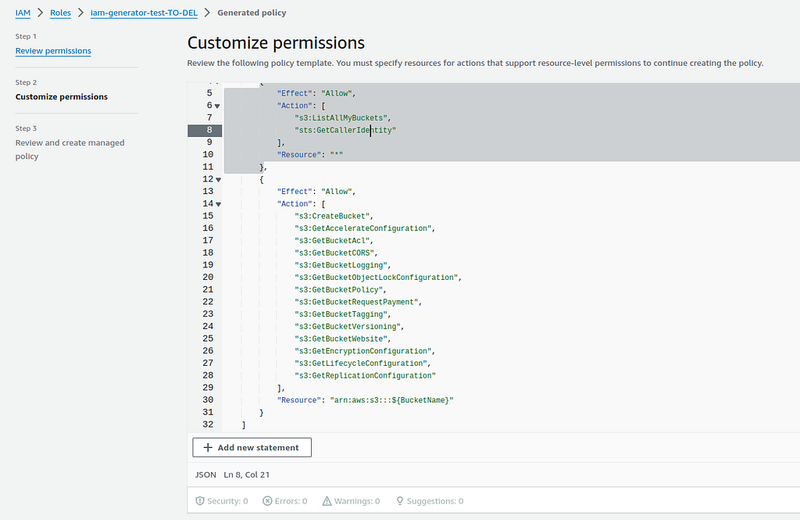Select Review and create managed policy step

[70, 150]
